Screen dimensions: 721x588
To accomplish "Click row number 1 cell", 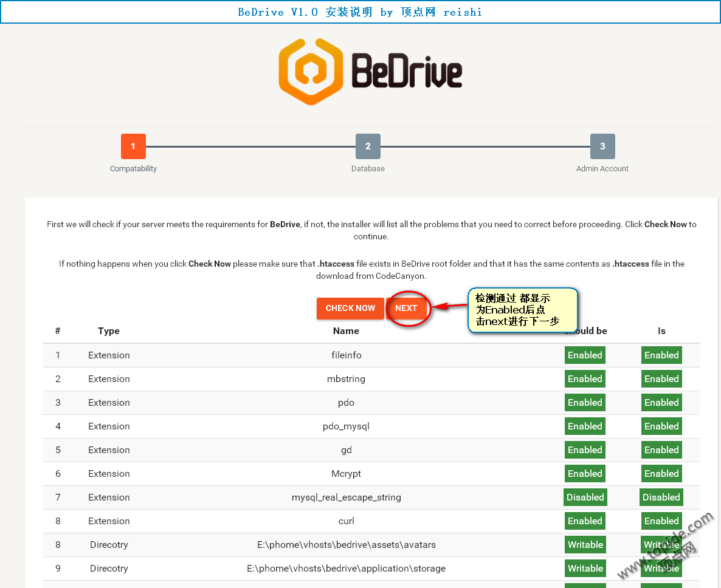I will click(58, 355).
